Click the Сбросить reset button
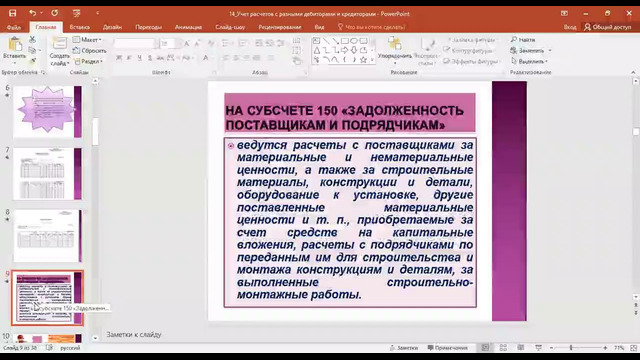Image resolution: width=640 pixels, height=360 pixels. (x=90, y=51)
